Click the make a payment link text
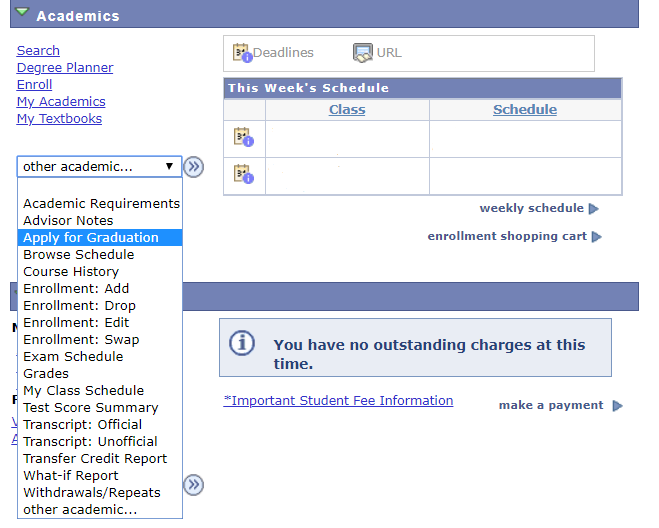 click(551, 405)
